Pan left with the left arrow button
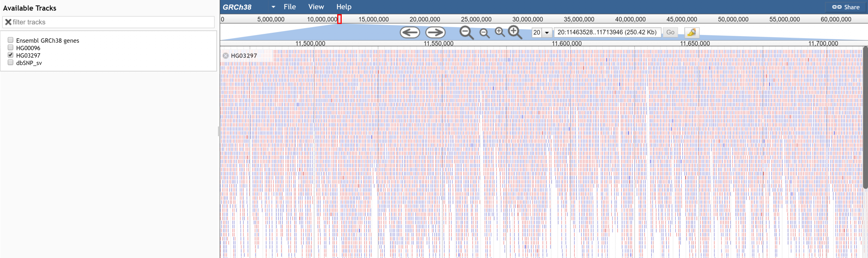Screen dimensions: 868x258 410,32
